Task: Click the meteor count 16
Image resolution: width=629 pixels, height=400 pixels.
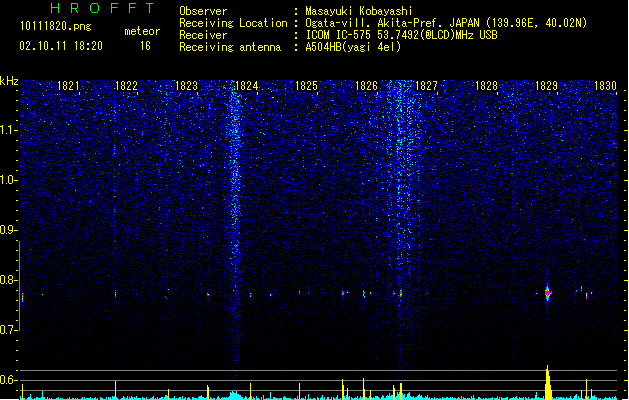Action: coord(145,46)
